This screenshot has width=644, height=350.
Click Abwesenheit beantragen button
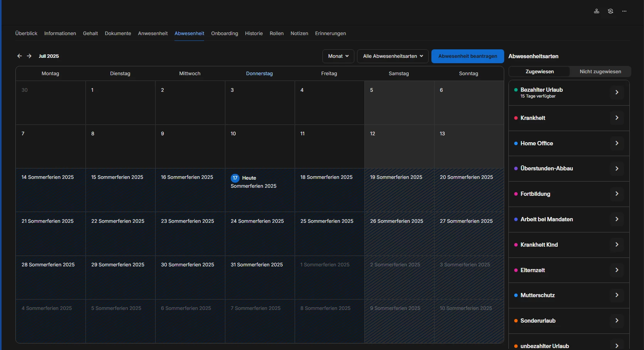[468, 56]
